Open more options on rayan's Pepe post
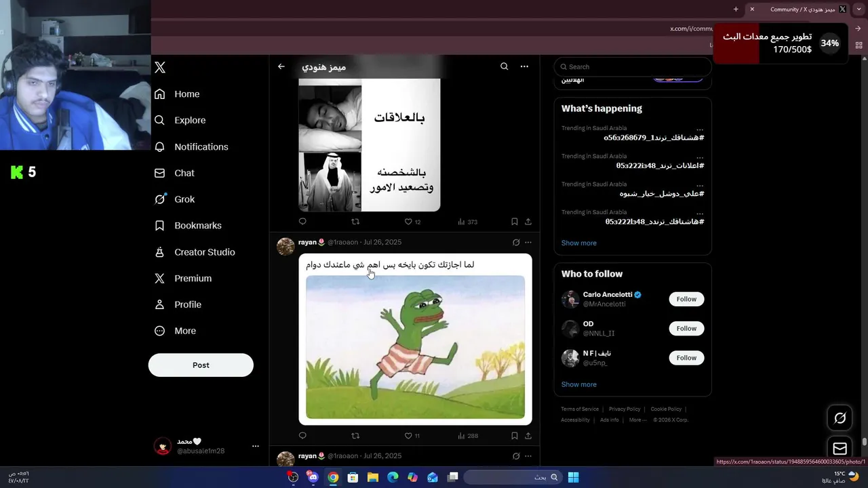Image resolution: width=868 pixels, height=488 pixels. 528,242
